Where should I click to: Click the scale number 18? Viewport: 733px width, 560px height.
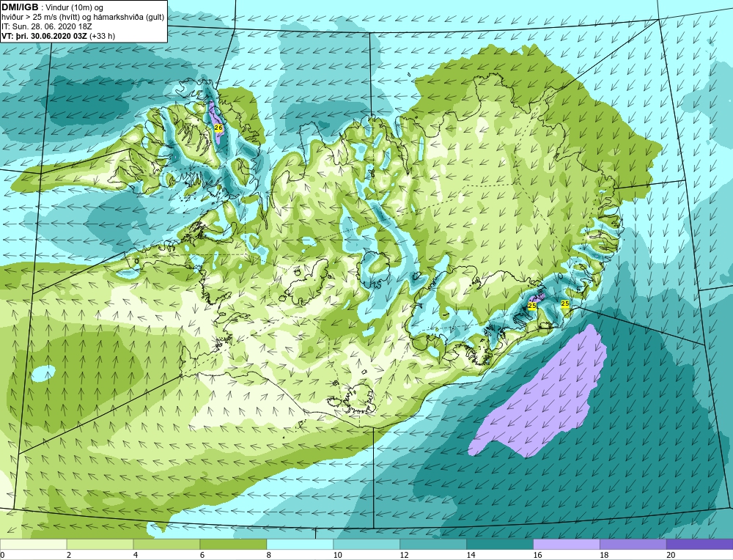[604, 555]
